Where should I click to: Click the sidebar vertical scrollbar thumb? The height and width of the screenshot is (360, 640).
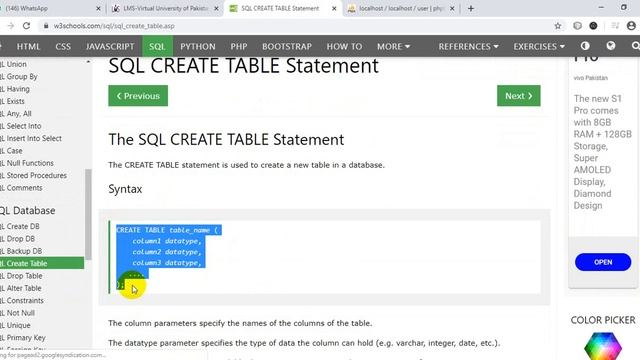pyautogui.click(x=88, y=214)
